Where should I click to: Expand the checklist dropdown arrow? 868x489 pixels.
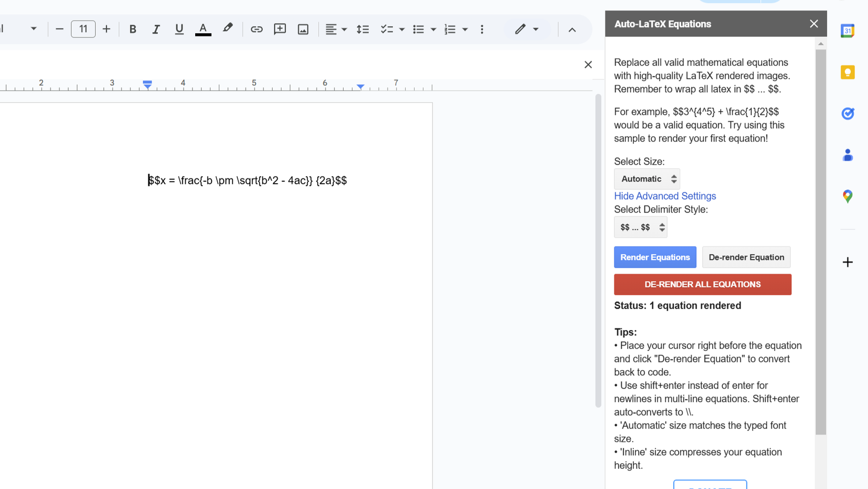402,29
